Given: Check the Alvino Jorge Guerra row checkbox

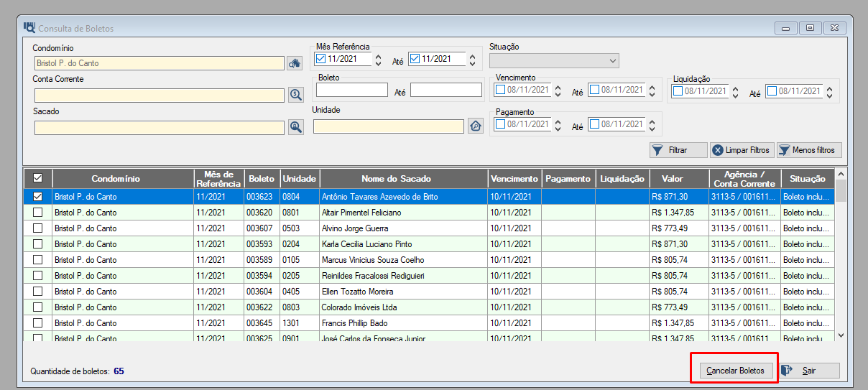Looking at the screenshot, I should [38, 228].
